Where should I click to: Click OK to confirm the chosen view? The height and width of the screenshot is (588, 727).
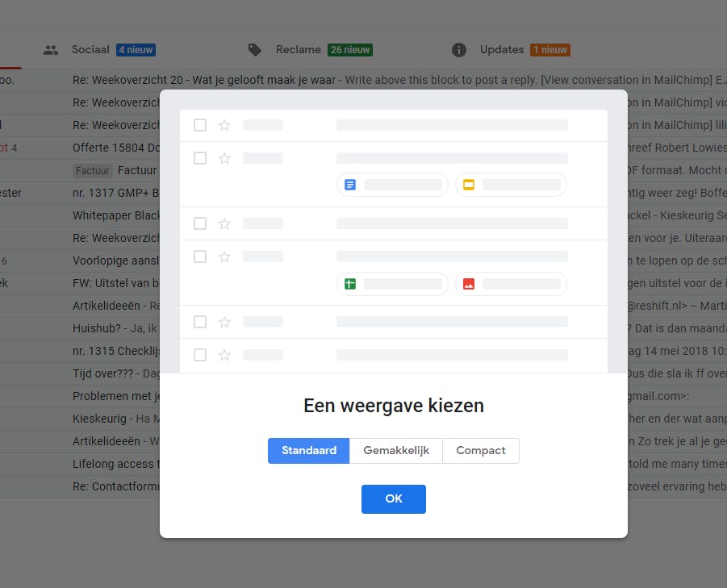point(393,499)
